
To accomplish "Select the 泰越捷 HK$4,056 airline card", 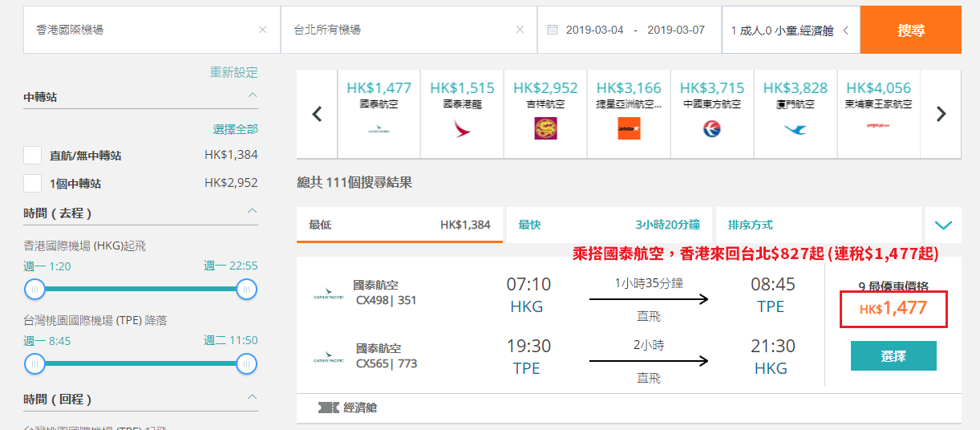I will 879,114.
